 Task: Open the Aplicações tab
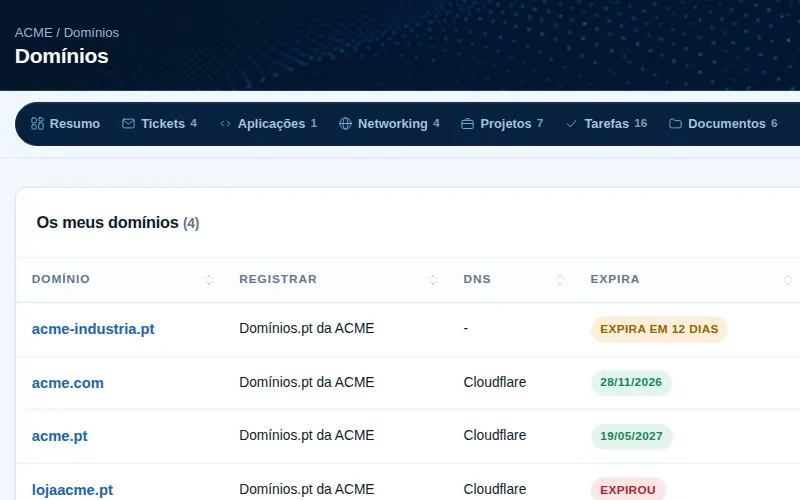[x=268, y=123]
